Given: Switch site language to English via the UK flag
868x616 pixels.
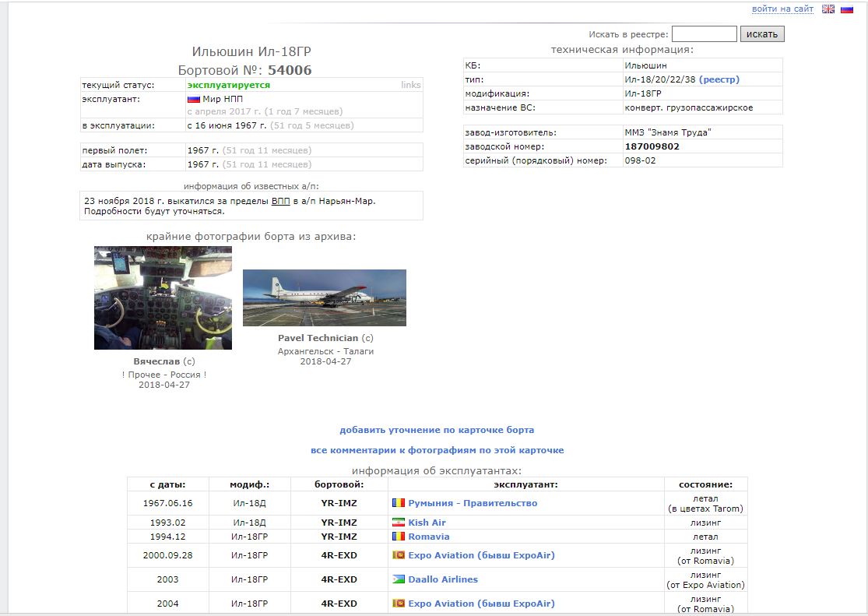Looking at the screenshot, I should coord(828,9).
